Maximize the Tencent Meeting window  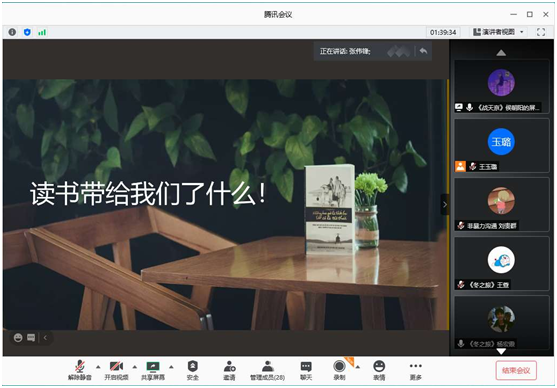pos(530,14)
